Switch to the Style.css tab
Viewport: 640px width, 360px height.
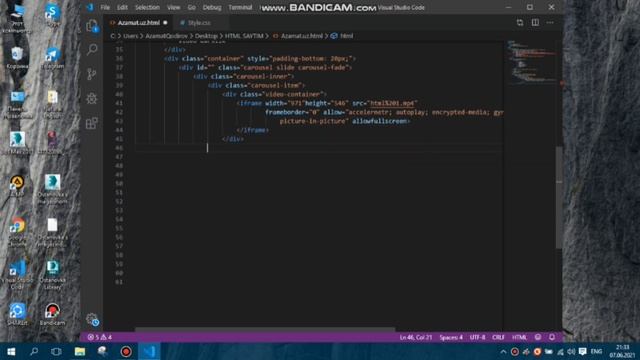[x=199, y=23]
